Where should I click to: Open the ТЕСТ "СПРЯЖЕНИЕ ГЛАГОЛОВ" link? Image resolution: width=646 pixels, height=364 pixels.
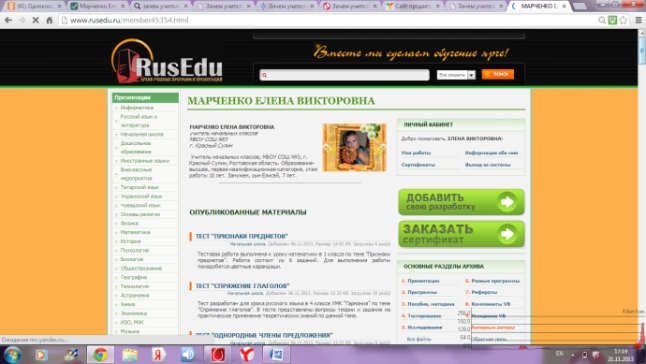(242, 286)
